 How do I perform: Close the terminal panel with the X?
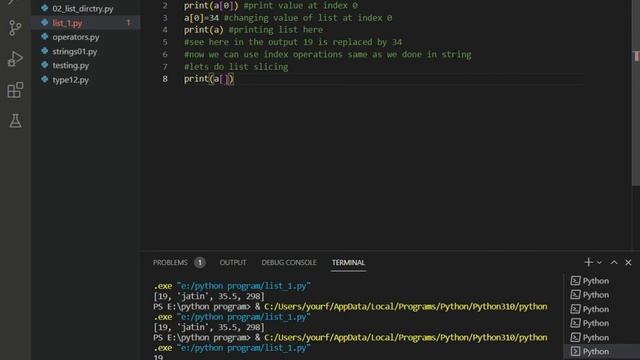click(x=628, y=262)
